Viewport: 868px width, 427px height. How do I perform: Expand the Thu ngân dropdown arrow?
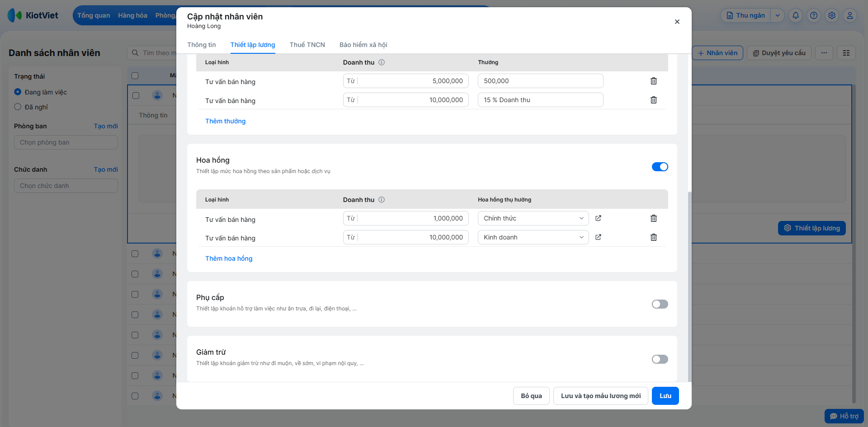778,15
